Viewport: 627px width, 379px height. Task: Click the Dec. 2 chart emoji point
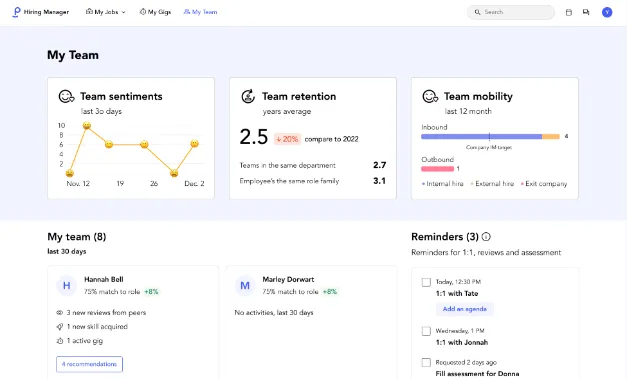click(194, 144)
